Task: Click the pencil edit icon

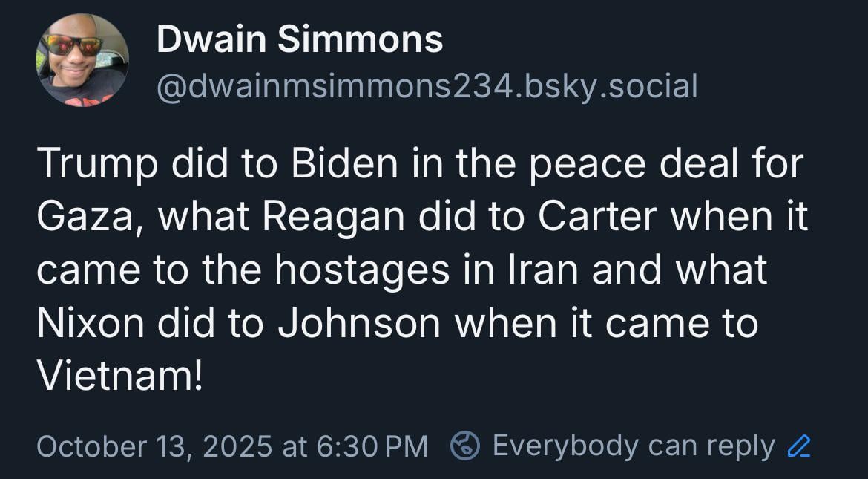Action: tap(798, 446)
